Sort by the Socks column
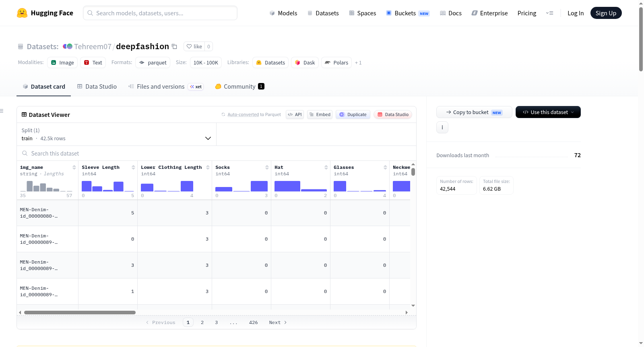The image size is (644, 347). click(267, 167)
